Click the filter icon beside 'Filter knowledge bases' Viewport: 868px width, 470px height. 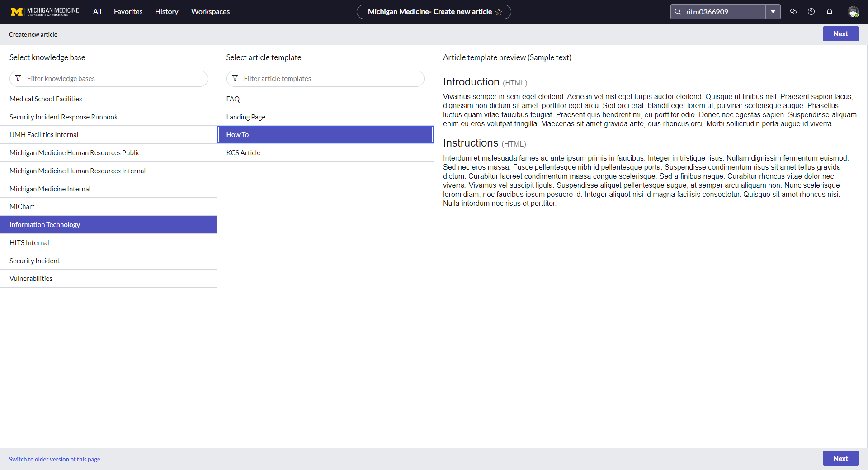click(x=18, y=78)
